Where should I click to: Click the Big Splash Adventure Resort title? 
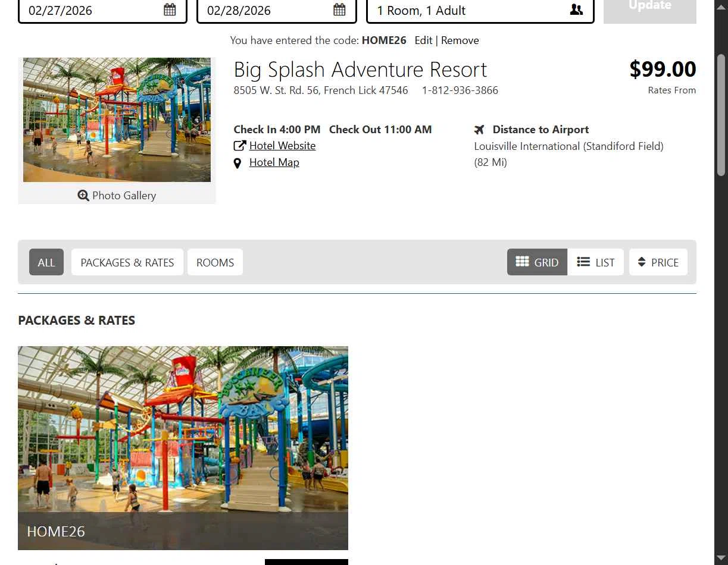click(360, 70)
